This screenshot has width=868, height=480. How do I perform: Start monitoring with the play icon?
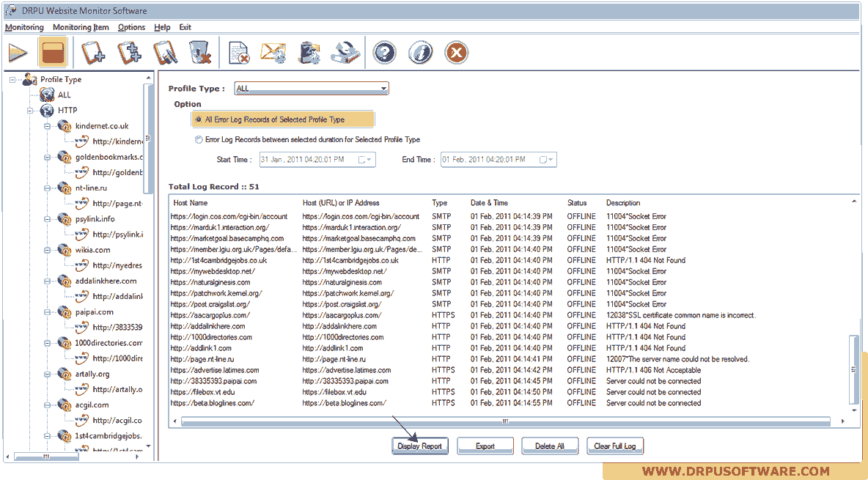coord(18,53)
